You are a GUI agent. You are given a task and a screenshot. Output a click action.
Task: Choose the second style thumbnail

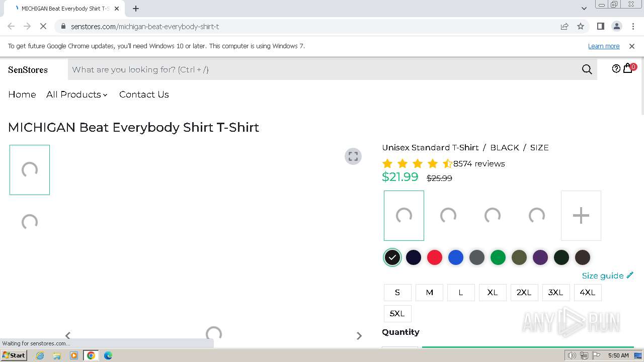[x=448, y=216]
